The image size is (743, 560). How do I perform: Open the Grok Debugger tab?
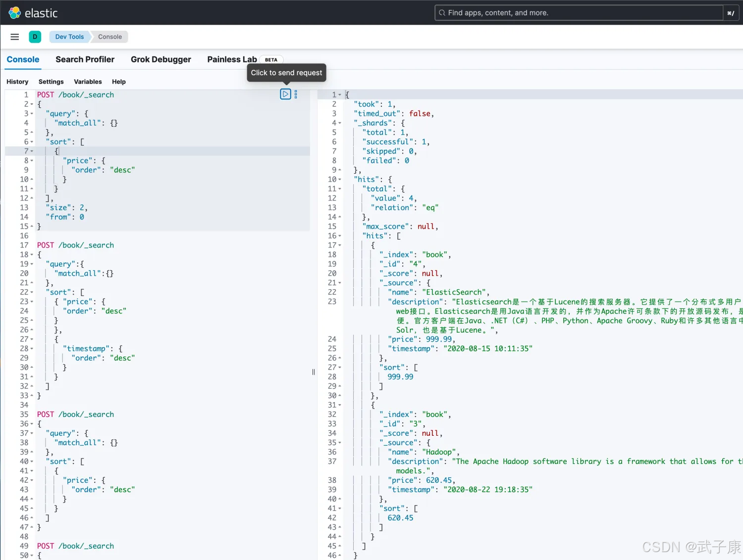160,59
